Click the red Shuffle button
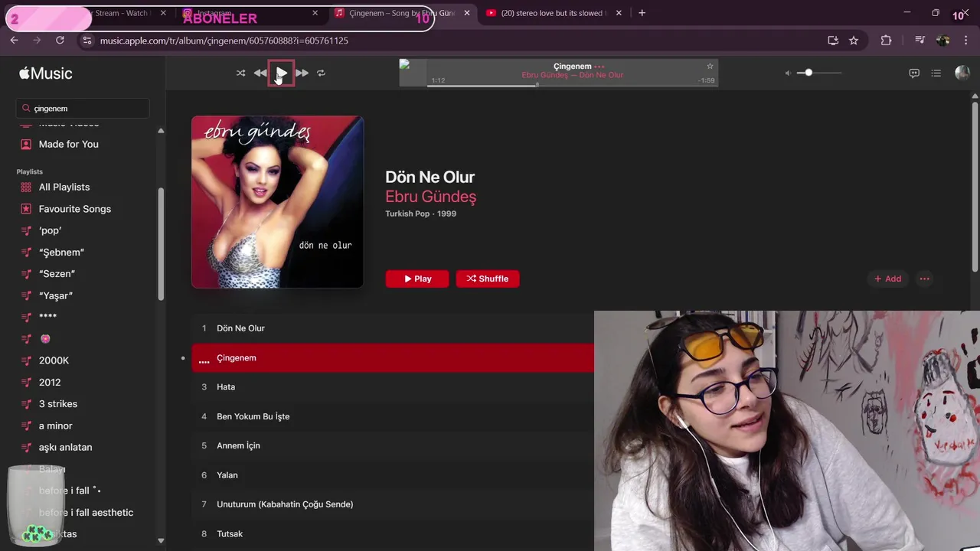The width and height of the screenshot is (980, 551). (488, 279)
